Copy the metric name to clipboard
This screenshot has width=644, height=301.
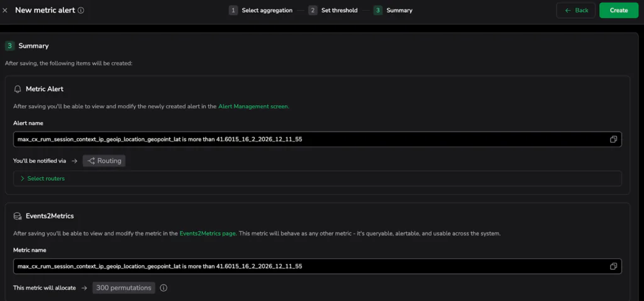[x=613, y=266]
